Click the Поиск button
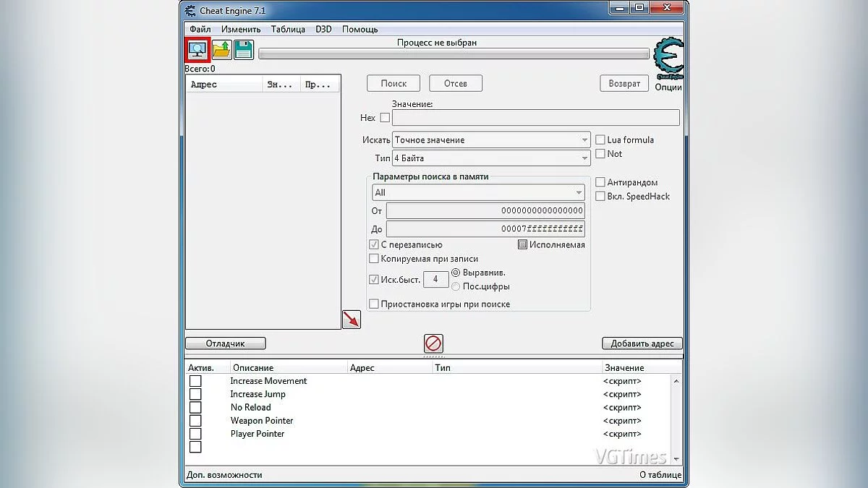Viewport: 868px width, 488px height. coord(393,83)
